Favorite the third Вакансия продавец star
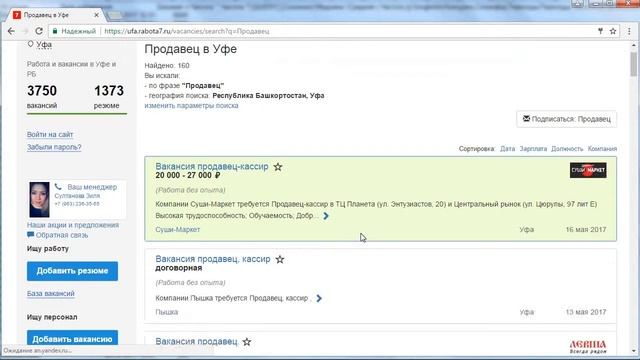 tap(247, 342)
